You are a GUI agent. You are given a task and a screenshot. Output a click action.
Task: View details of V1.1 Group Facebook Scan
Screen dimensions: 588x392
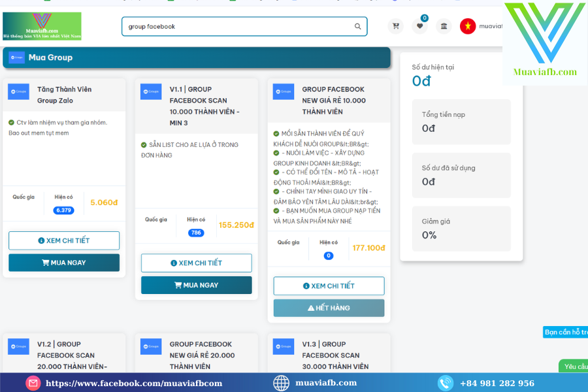[x=197, y=263]
